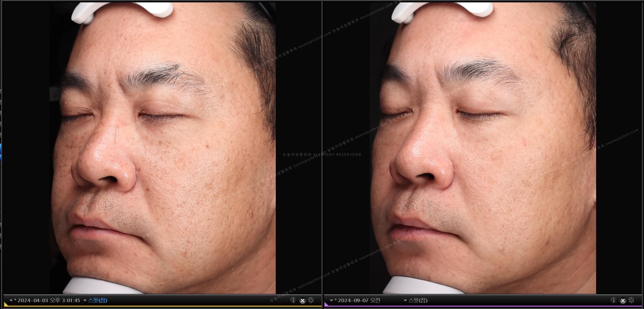Click X close icon in left panel bar
This screenshot has width=644, height=309.
(302, 300)
